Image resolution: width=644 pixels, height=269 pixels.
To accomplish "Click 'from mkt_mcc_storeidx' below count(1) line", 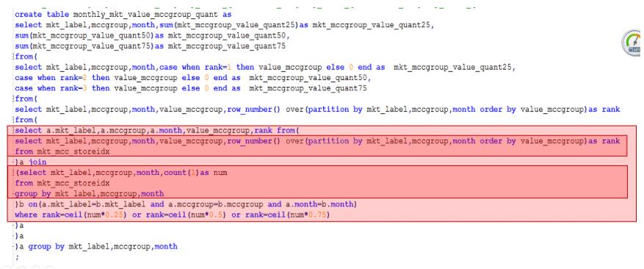I will pyautogui.click(x=62, y=183).
